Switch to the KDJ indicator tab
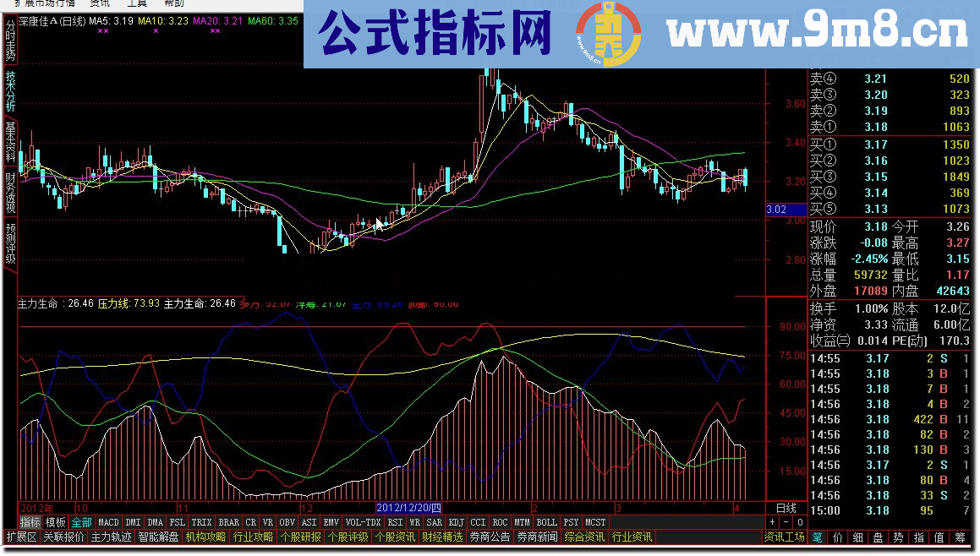The width and height of the screenshot is (980, 556). point(455,522)
